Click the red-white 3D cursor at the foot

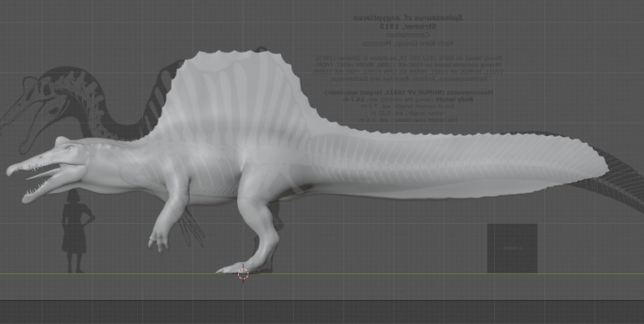coord(243,274)
